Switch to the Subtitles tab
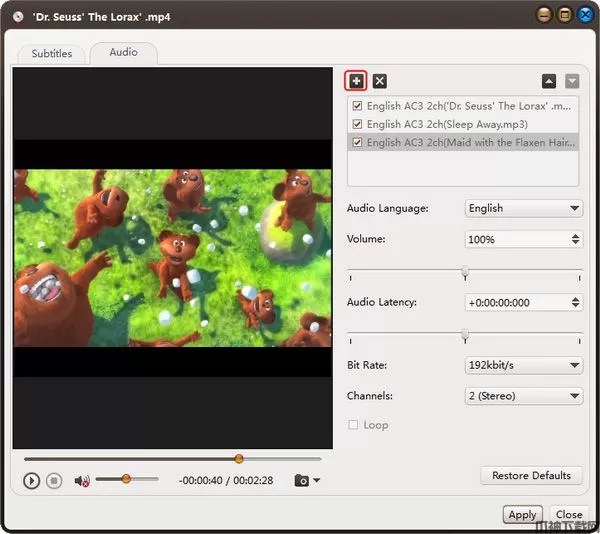This screenshot has width=600, height=534. point(52,53)
